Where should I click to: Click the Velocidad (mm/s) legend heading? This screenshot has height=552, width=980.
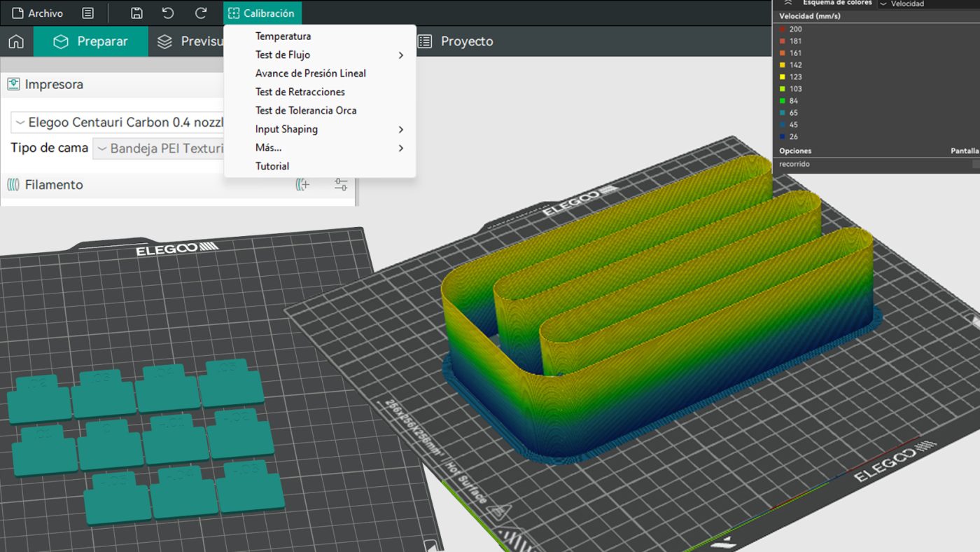click(810, 16)
